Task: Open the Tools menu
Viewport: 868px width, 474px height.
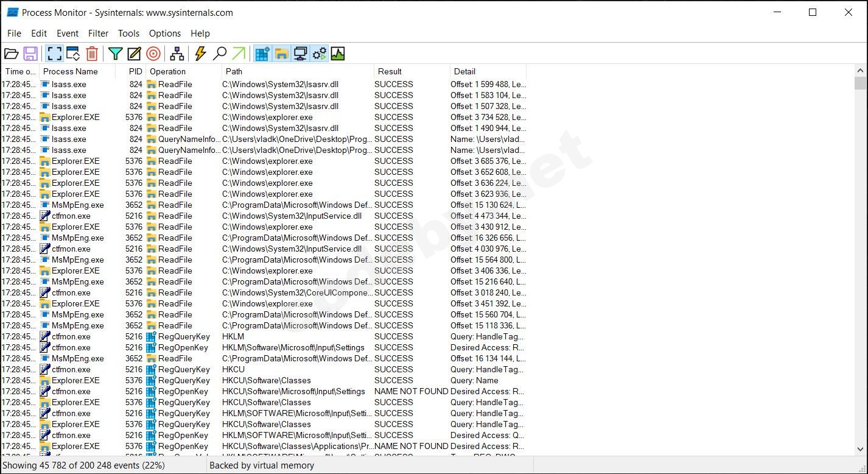Action: pos(128,34)
